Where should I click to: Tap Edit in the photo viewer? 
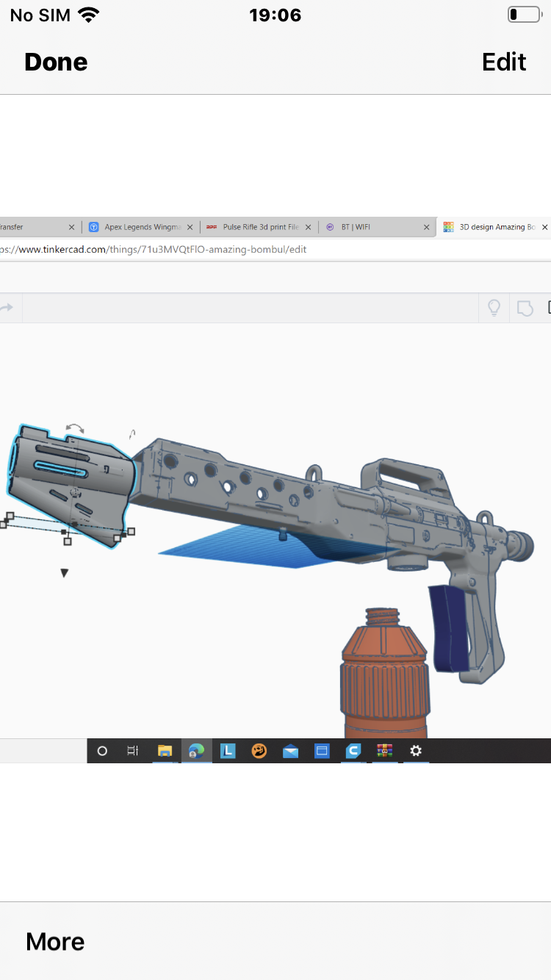[504, 62]
